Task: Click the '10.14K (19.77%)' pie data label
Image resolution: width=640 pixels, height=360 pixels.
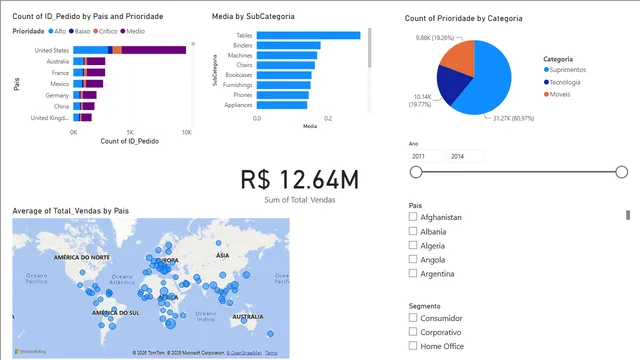Action: tap(420, 100)
